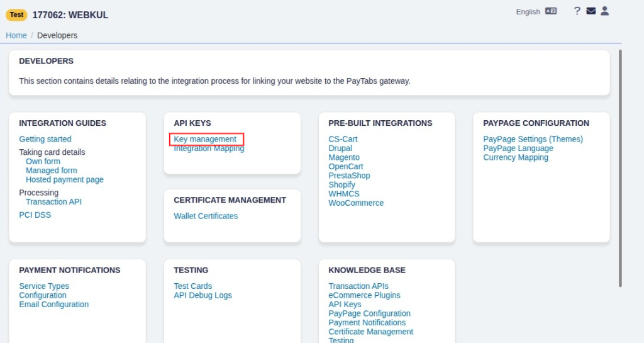Select the Shopify integration
Viewport: 644px width, 343px height.
(x=341, y=185)
